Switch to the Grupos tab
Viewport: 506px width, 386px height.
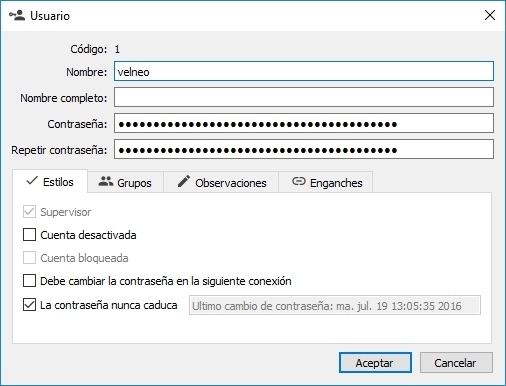coord(125,182)
